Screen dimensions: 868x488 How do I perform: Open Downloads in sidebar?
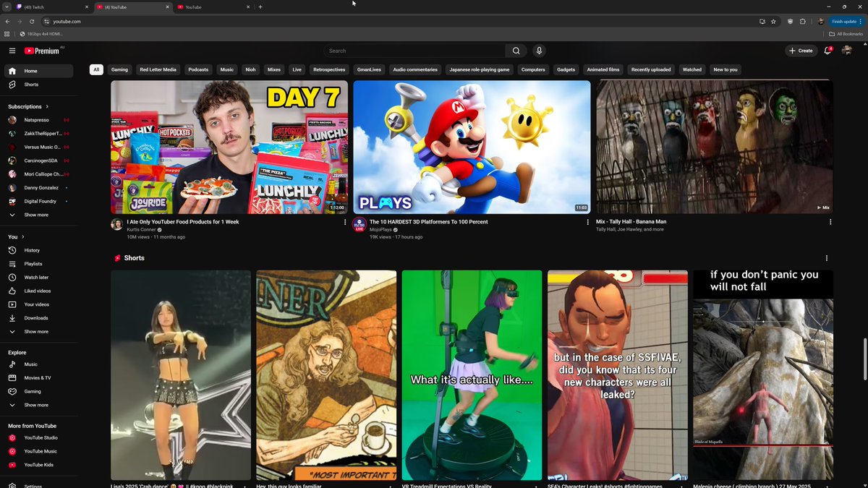pyautogui.click(x=38, y=318)
